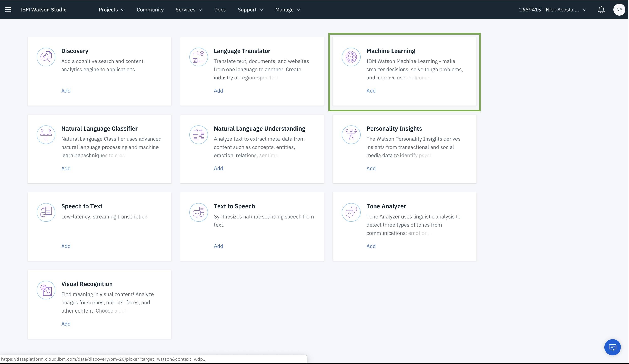Screen dimensions: 629x364
Task: Add the Language Translator service
Action: coord(218,90)
